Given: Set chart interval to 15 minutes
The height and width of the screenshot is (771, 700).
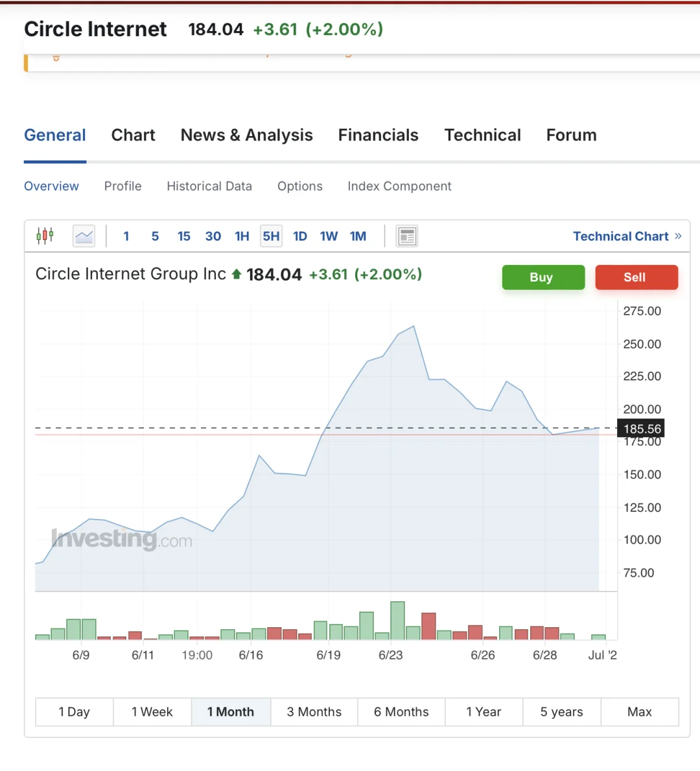Looking at the screenshot, I should [x=184, y=236].
